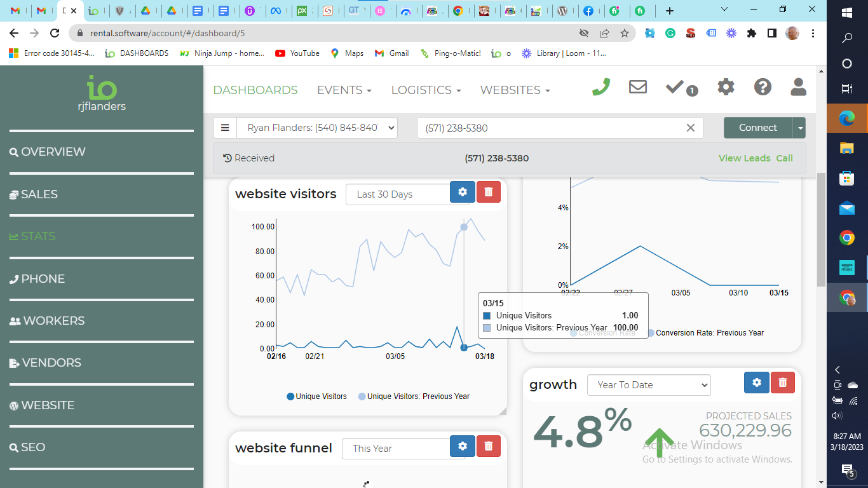Click the question mark help icon
The image size is (868, 488).
pyautogui.click(x=763, y=87)
